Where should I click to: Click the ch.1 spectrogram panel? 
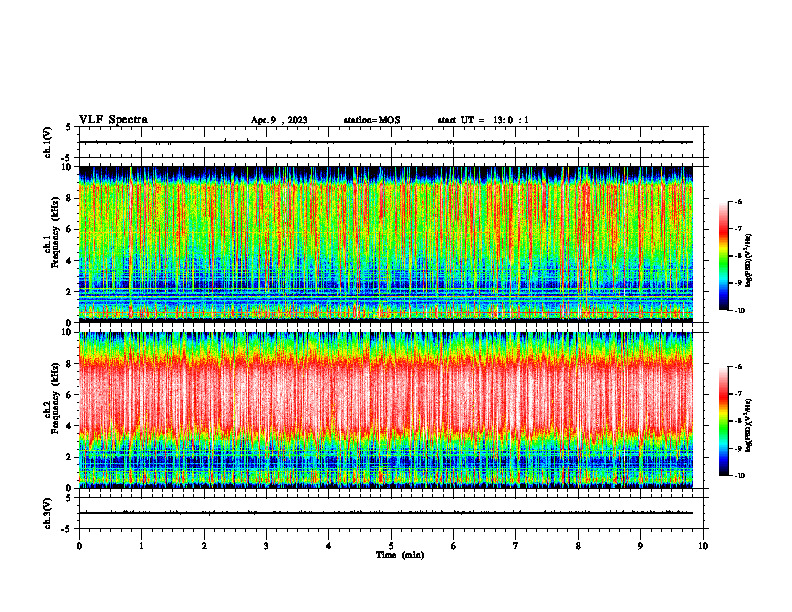(x=386, y=244)
